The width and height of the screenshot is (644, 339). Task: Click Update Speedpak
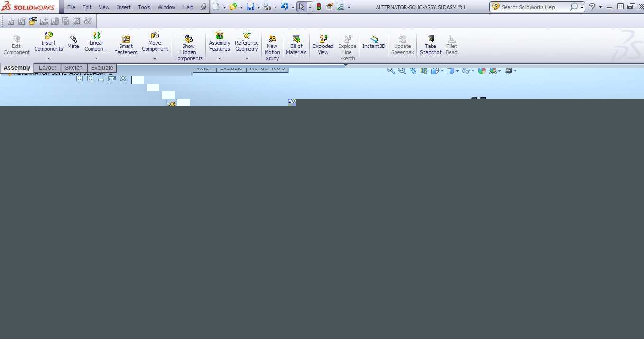pyautogui.click(x=403, y=46)
